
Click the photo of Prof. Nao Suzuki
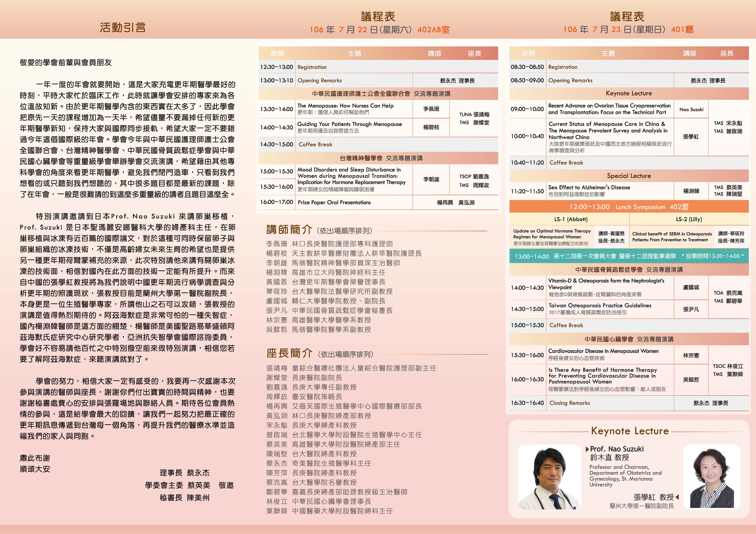pos(550,477)
